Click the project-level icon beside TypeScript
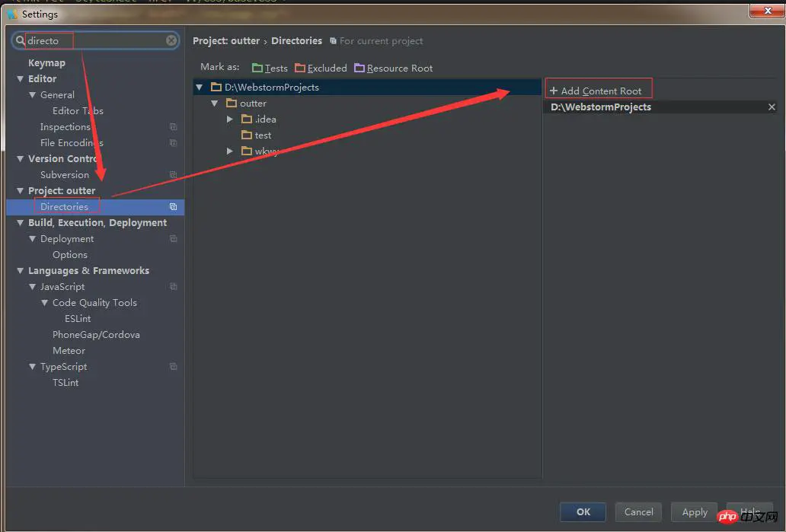Image resolution: width=786 pixels, height=532 pixels. (x=173, y=367)
